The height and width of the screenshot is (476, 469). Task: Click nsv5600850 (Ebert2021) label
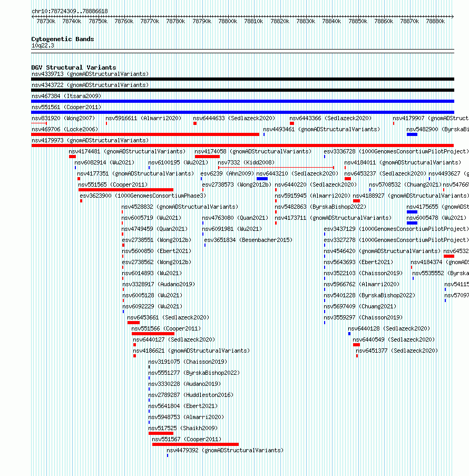point(157,251)
